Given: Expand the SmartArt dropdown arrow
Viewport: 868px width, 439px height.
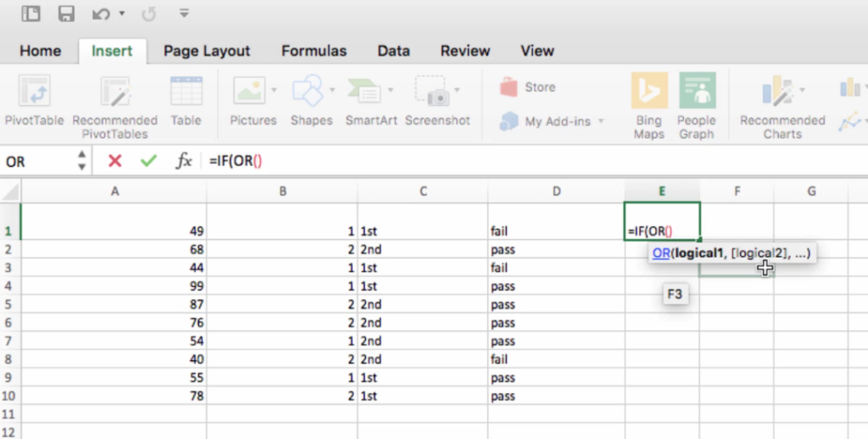Looking at the screenshot, I should (x=390, y=90).
